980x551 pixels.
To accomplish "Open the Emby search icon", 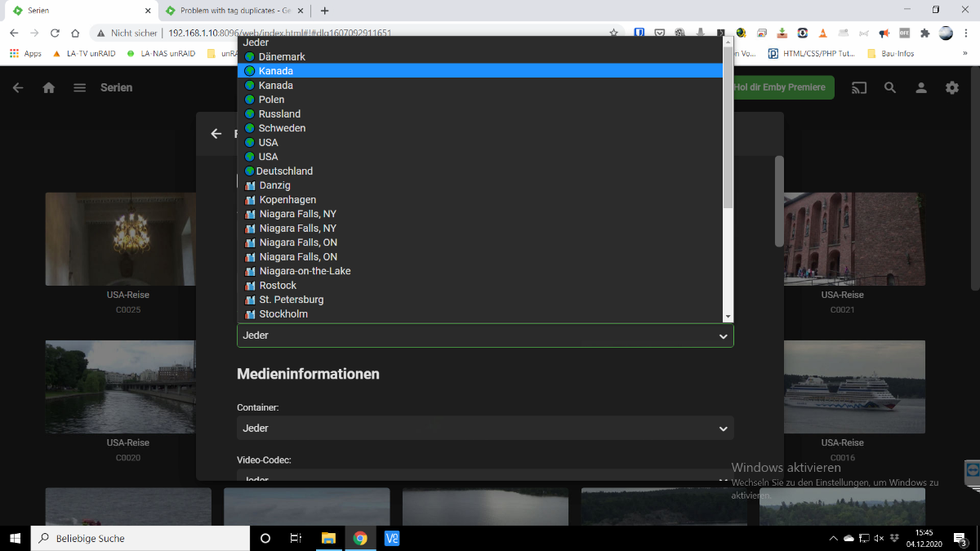I will click(x=890, y=87).
